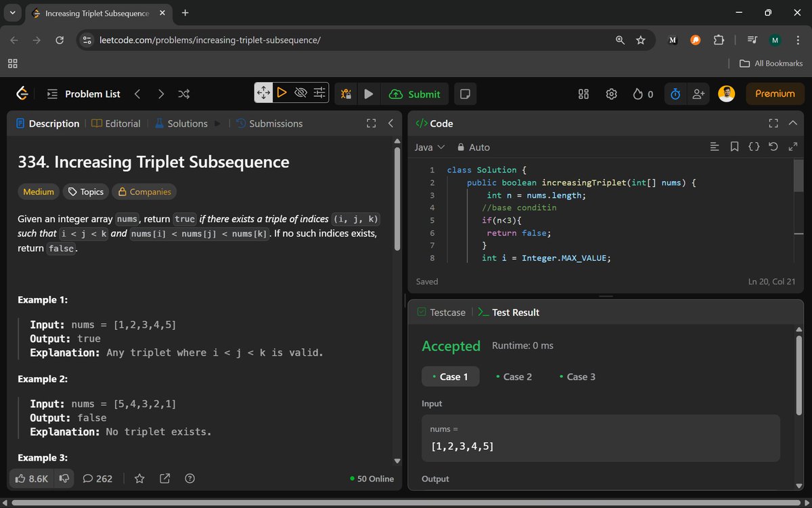Click the editor bookmark icon
Viewport: 812px width, 508px height.
(734, 146)
